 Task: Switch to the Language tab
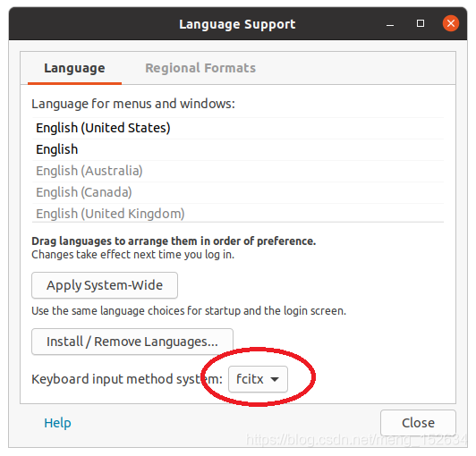tap(74, 68)
